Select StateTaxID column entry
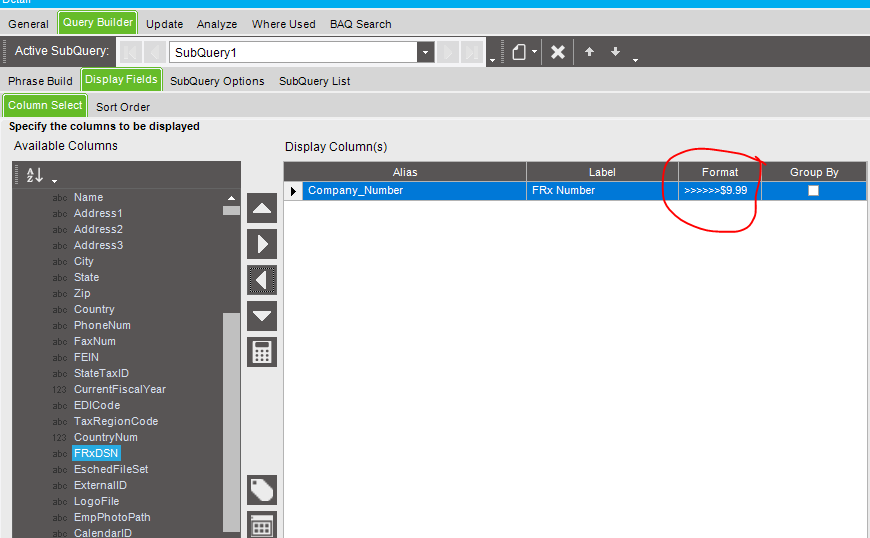This screenshot has width=870, height=538. coord(102,374)
